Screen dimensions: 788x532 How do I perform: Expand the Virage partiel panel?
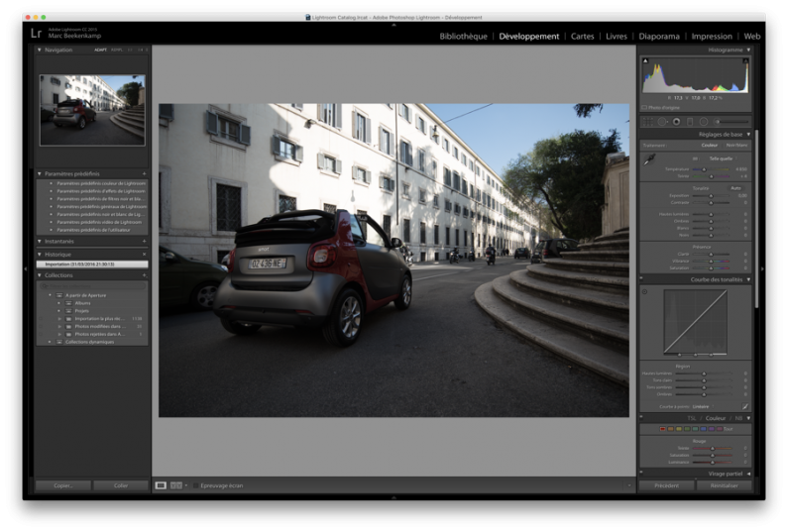point(747,474)
